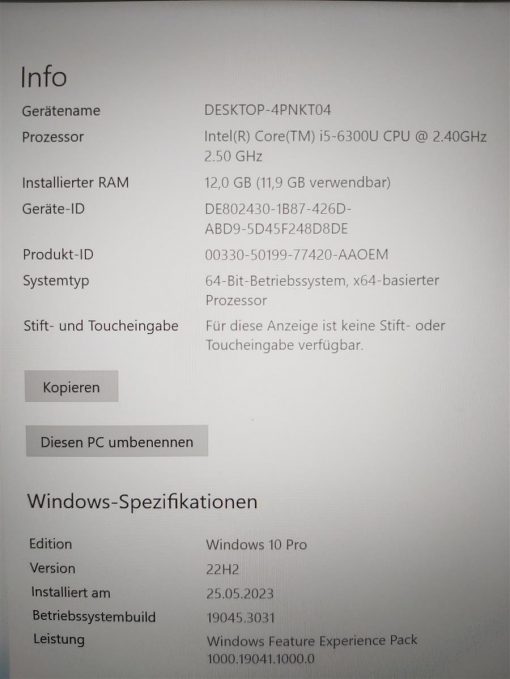Click the Kopieren button

(71, 386)
